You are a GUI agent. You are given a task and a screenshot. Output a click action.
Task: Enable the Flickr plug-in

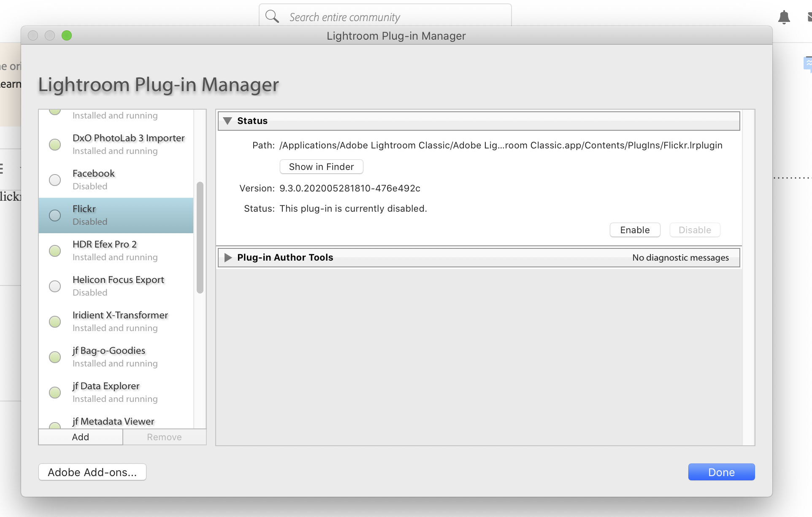pos(635,230)
